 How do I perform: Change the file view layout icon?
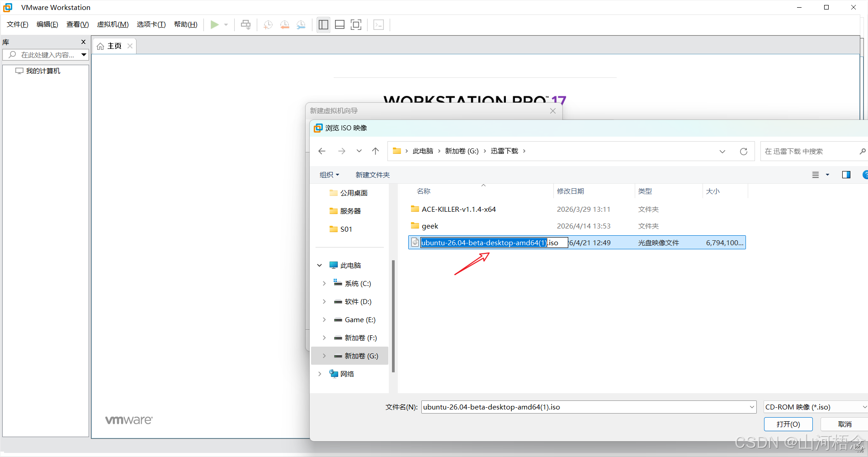click(x=816, y=175)
